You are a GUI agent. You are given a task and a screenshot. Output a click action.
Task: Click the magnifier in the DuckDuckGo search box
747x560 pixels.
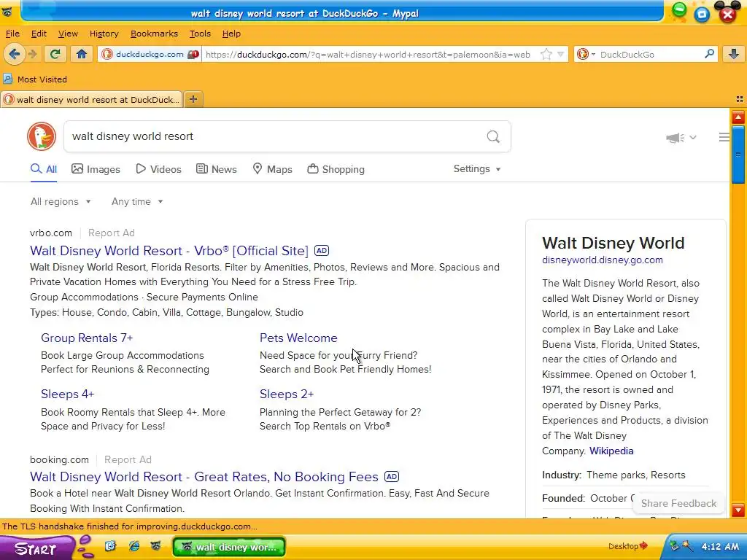(493, 136)
